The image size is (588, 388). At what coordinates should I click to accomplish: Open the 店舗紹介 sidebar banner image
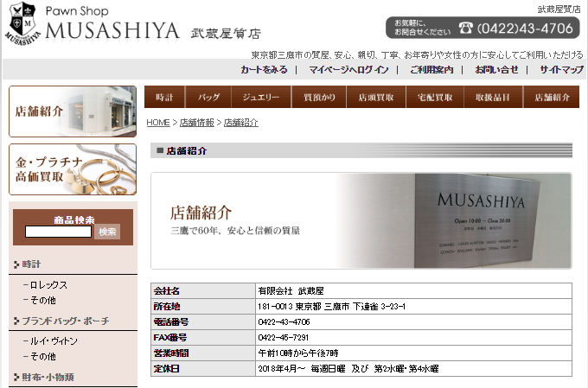coord(73,111)
